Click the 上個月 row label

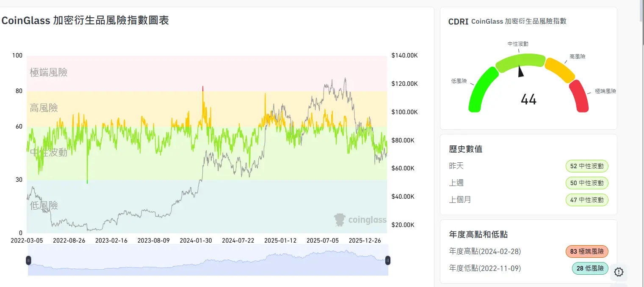click(x=460, y=200)
